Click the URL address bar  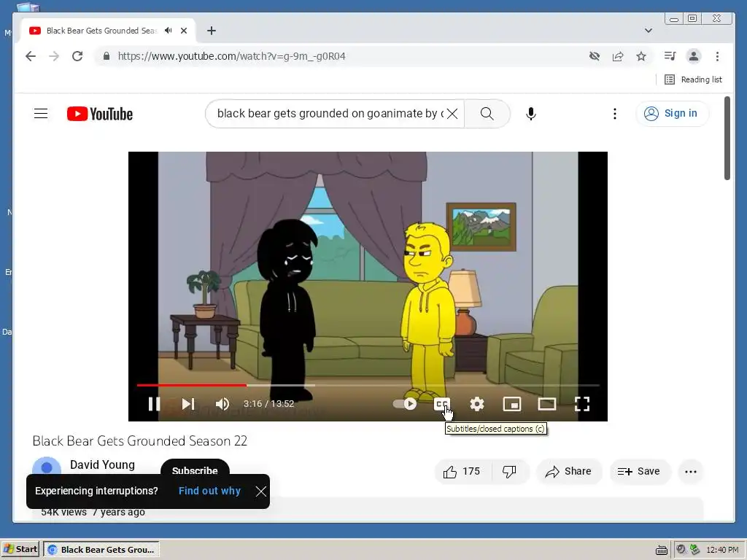343,56
